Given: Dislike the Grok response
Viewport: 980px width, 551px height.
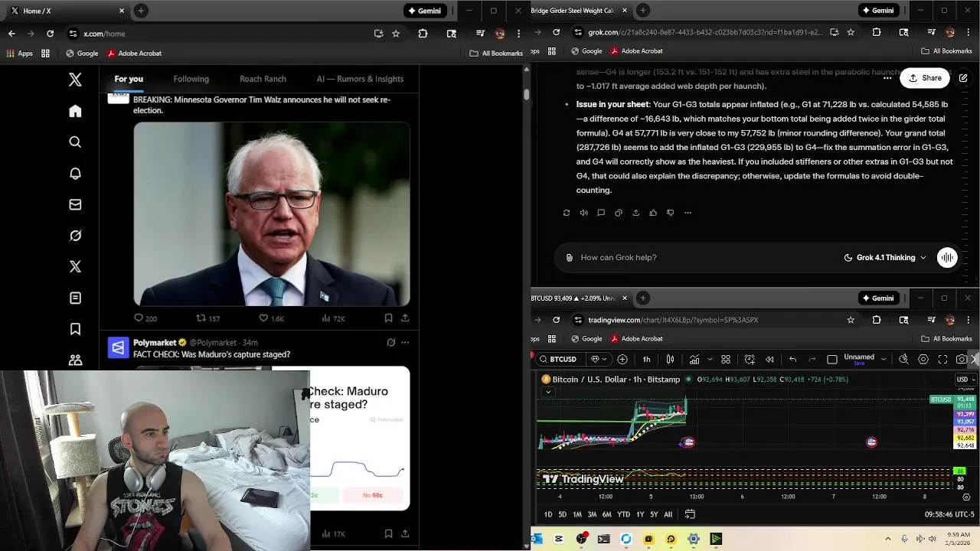Looking at the screenshot, I should tap(670, 213).
